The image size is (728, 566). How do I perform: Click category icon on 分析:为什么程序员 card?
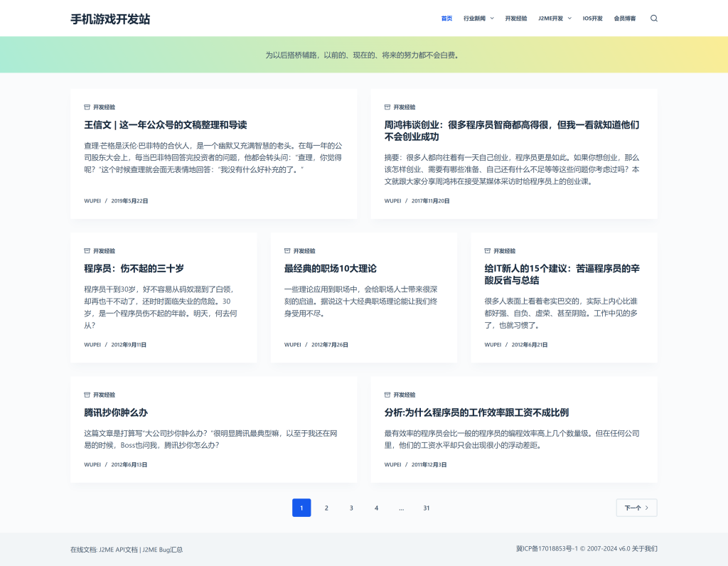(387, 395)
